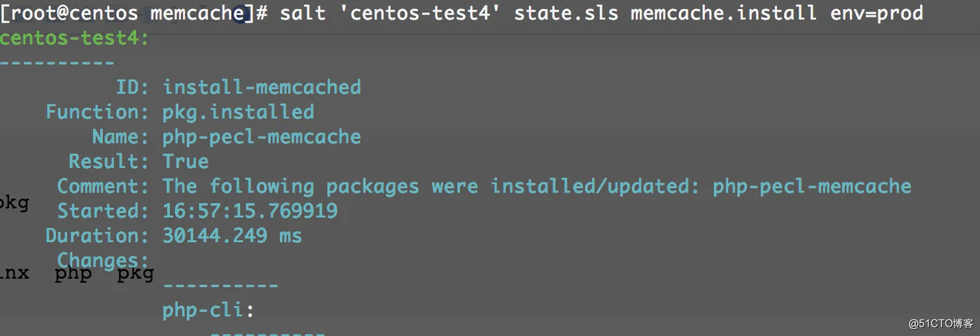The image size is (980, 336).
Task: Click the [root@centos memcache]# shell prompt
Action: pyautogui.click(x=134, y=13)
